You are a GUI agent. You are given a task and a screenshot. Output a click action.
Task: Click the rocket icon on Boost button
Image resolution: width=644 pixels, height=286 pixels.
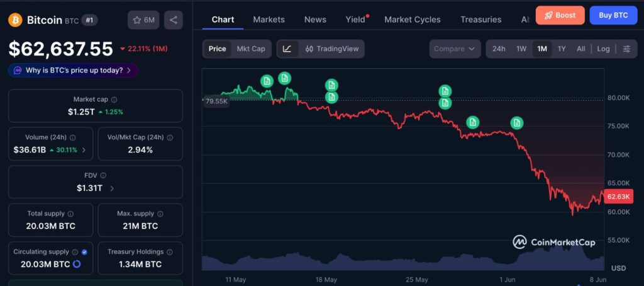click(x=548, y=16)
